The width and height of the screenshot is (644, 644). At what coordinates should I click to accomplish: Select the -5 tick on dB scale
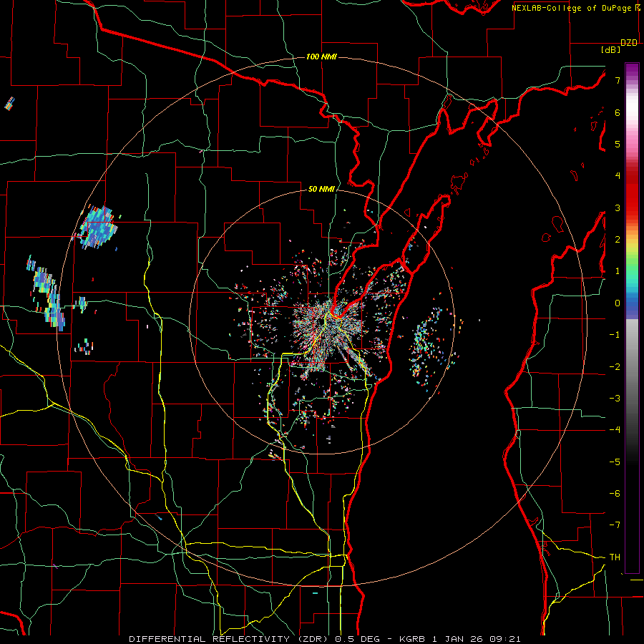[615, 462]
